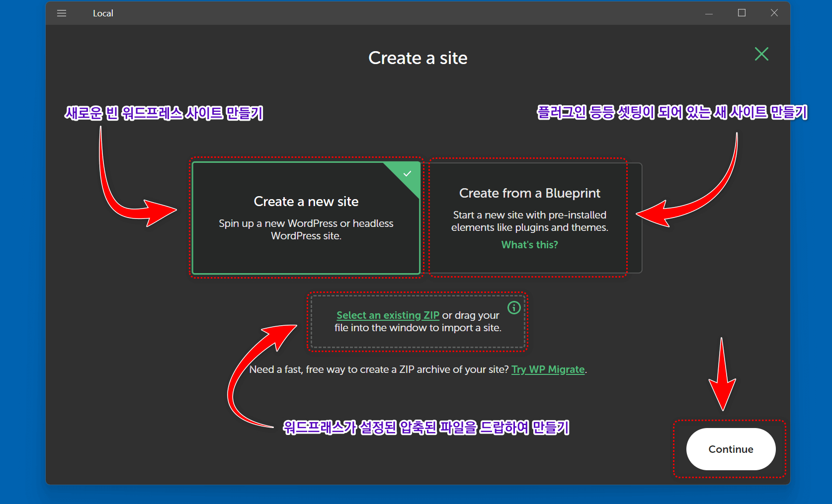832x504 pixels.
Task: Maximize the Local window
Action: (x=742, y=13)
